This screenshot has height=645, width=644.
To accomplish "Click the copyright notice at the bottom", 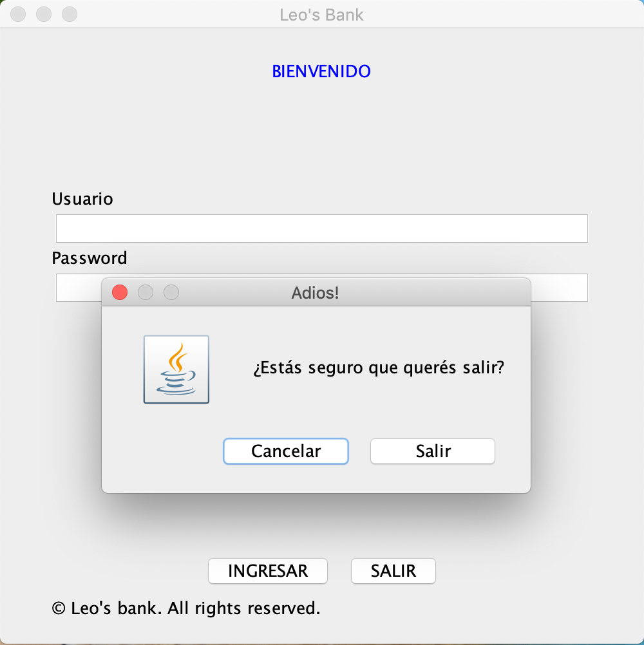I will (185, 608).
